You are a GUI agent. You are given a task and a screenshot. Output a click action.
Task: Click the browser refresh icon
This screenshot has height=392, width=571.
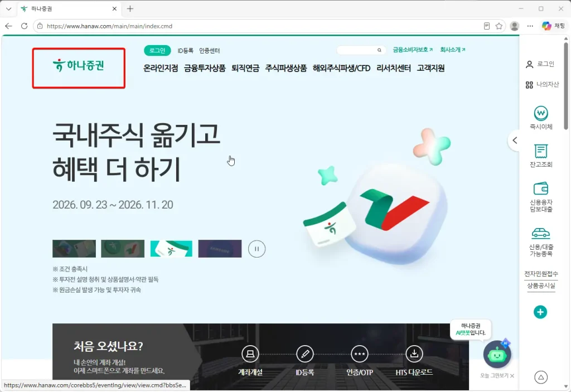pos(24,26)
